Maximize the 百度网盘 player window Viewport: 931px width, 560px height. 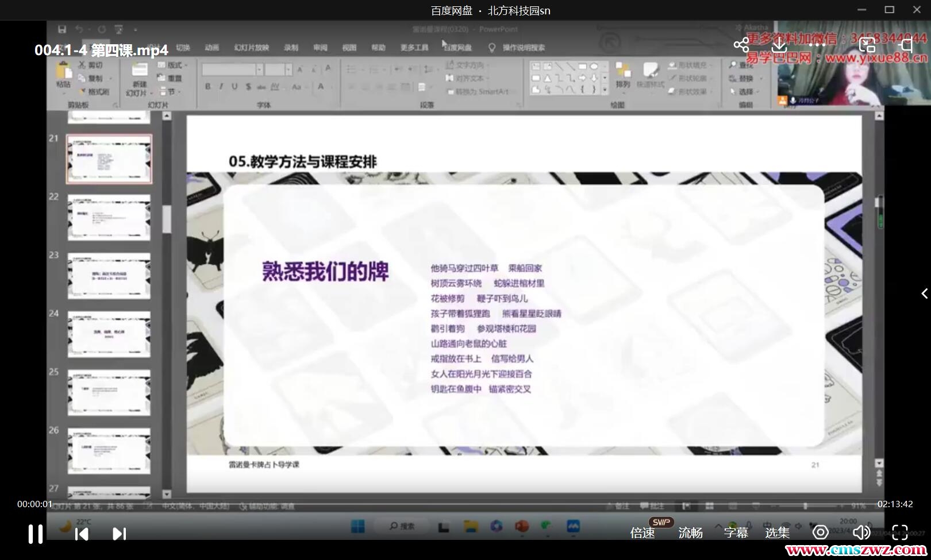(x=890, y=10)
